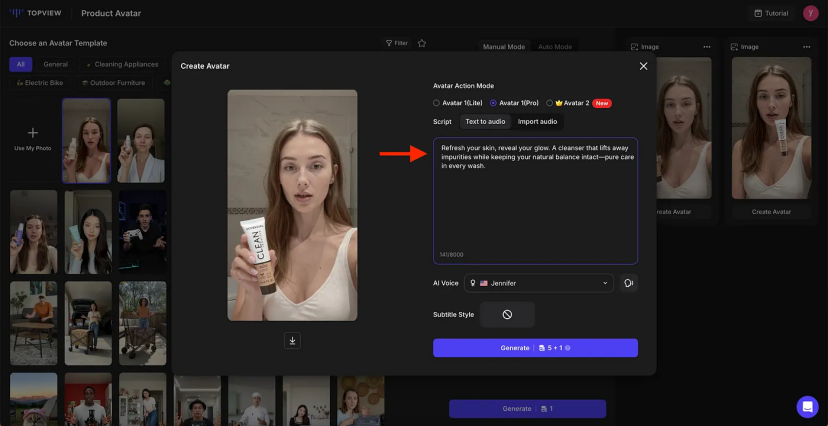Select template of woman in white robe

tap(141, 140)
